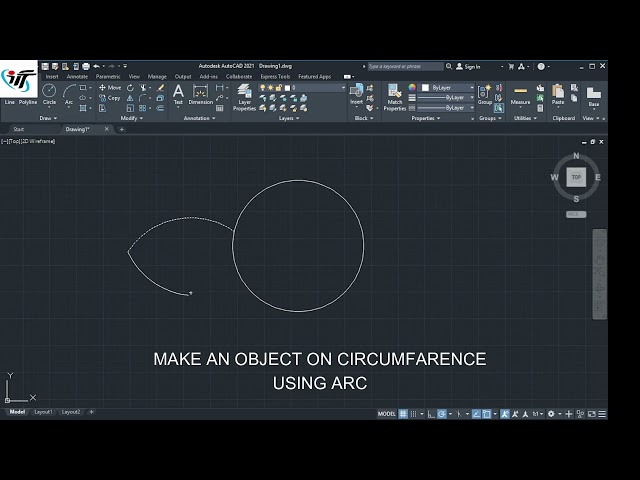The width and height of the screenshot is (640, 480).
Task: Select the Hatch tool icon
Action: [x=83, y=108]
